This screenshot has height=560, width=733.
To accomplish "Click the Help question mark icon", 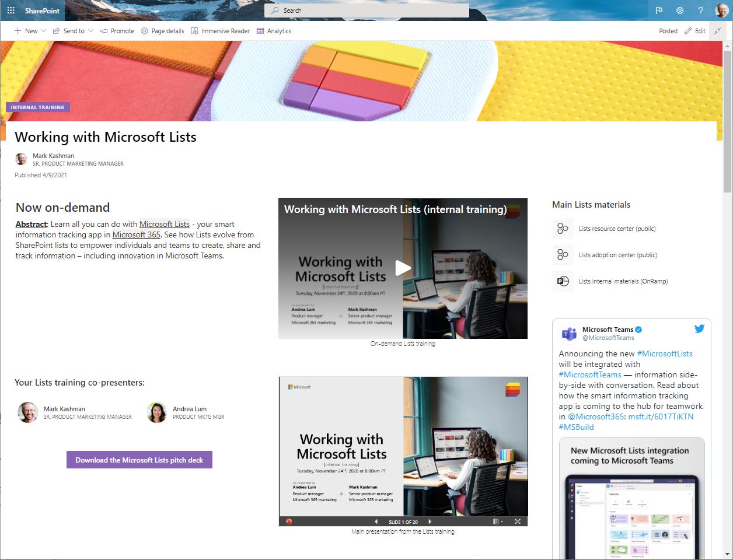I will tap(700, 10).
